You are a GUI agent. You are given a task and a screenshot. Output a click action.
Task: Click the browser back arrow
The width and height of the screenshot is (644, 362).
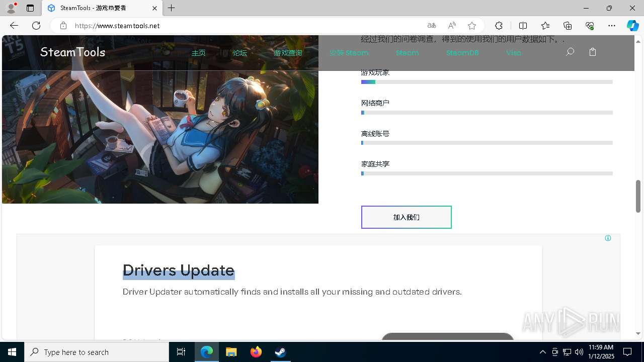(x=14, y=26)
